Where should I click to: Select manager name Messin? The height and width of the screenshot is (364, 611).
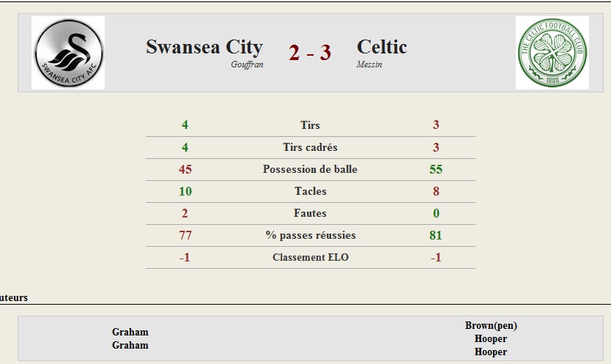tap(369, 64)
